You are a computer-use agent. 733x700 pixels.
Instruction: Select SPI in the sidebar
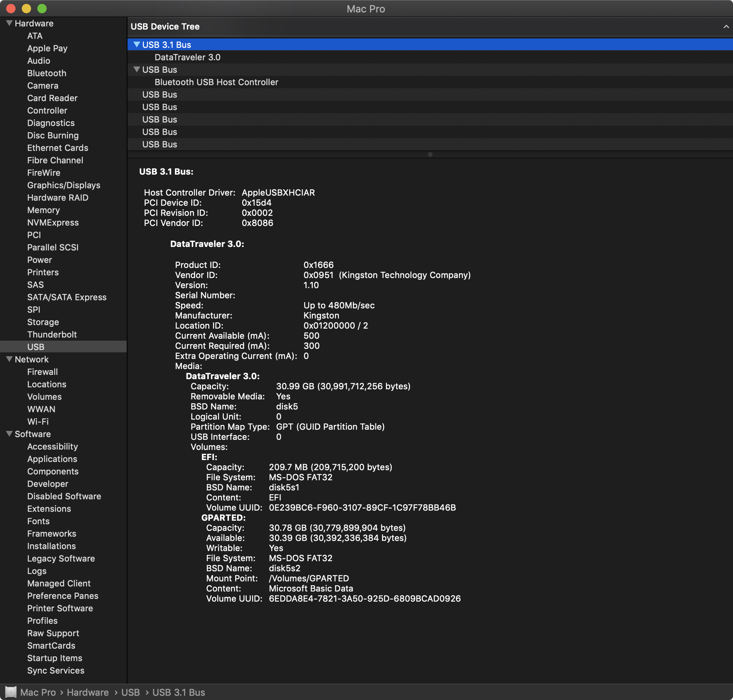pos(34,310)
